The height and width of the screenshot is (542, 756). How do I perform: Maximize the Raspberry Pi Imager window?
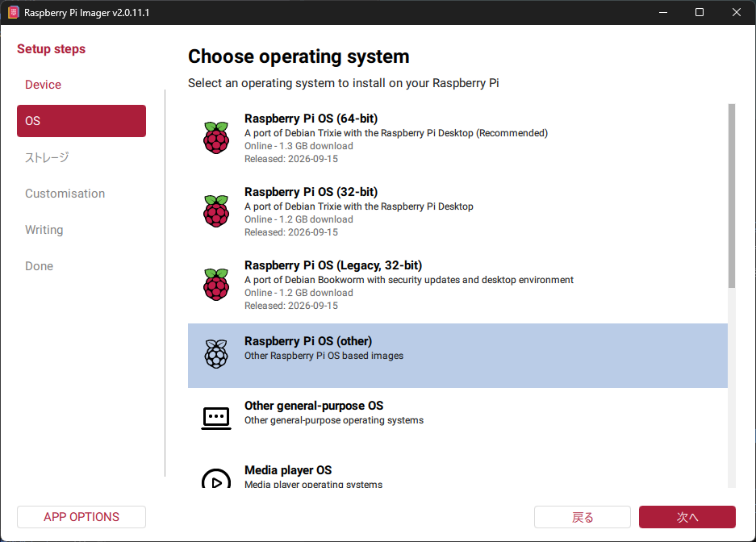pyautogui.click(x=700, y=13)
